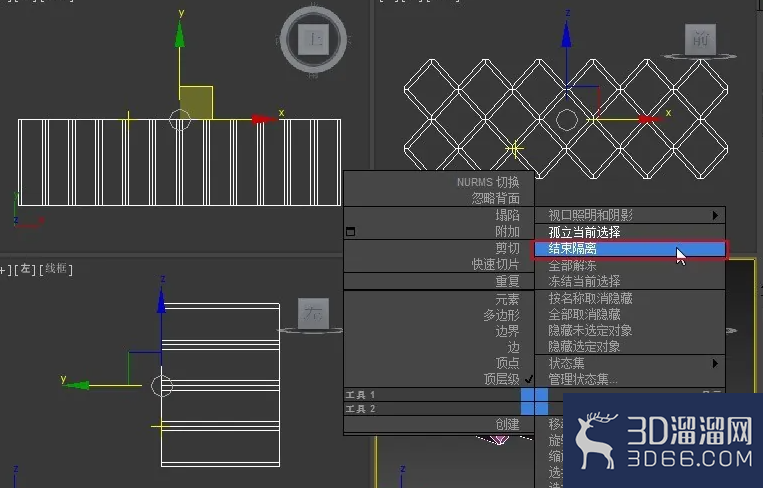763x488 pixels.
Task: Choose 隐藏选定对象 menu entry
Action: [x=584, y=346]
